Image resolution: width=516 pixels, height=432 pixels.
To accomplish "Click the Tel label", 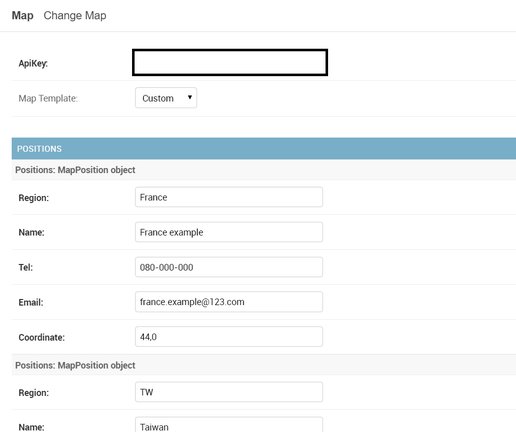I will coord(26,267).
